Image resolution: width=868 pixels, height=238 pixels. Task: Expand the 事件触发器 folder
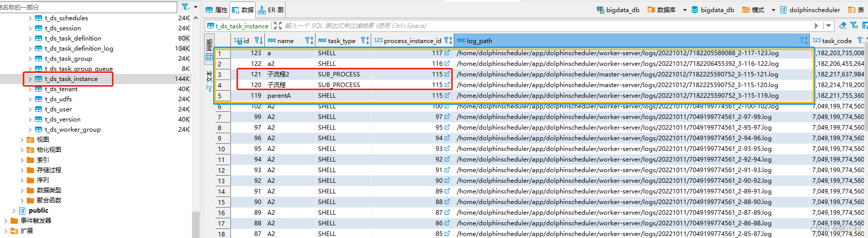6,221
